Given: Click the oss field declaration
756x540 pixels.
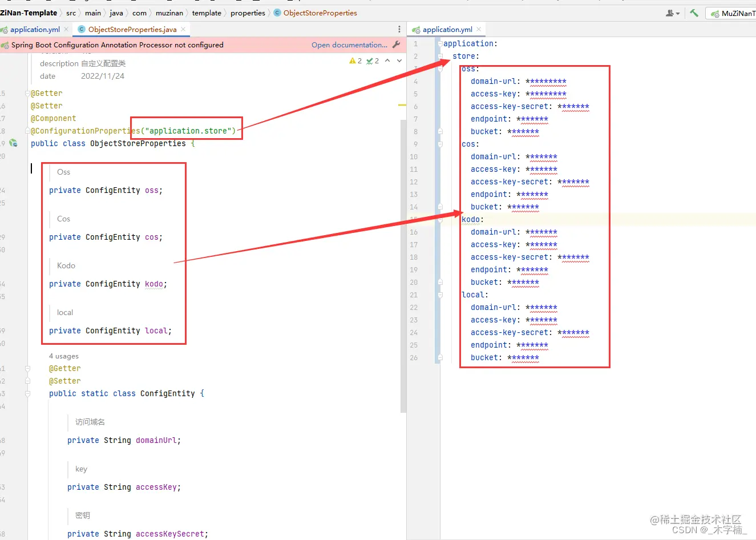Looking at the screenshot, I should [106, 190].
